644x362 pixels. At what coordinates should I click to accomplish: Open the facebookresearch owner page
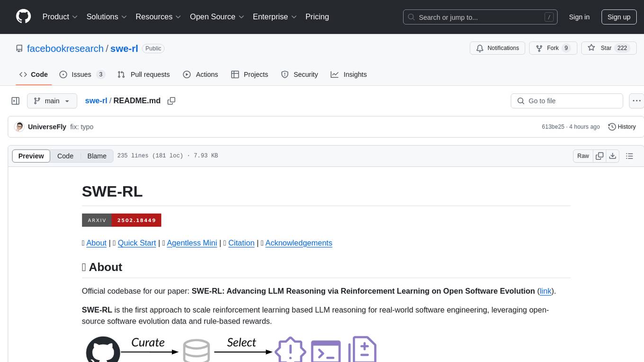coord(65,49)
